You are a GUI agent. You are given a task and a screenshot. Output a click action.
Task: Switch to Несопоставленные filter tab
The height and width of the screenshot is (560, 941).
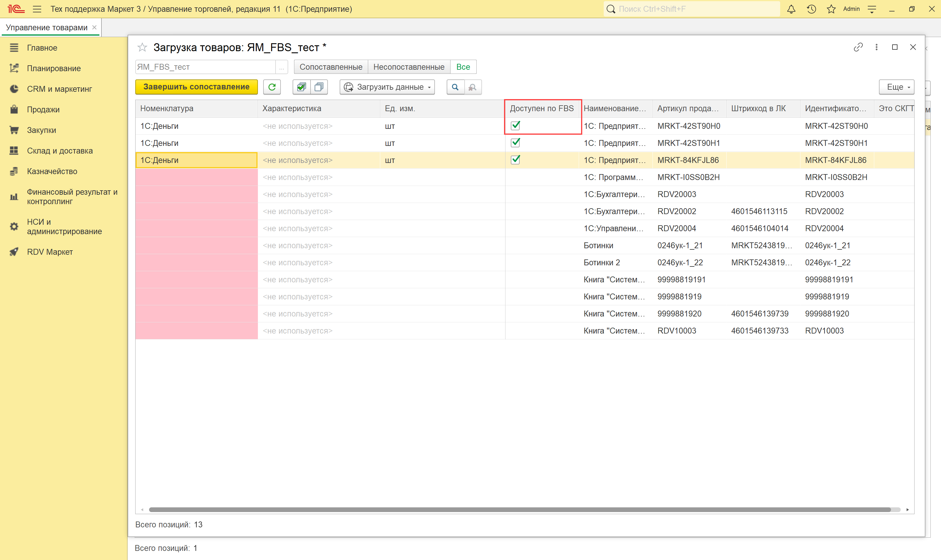click(409, 67)
